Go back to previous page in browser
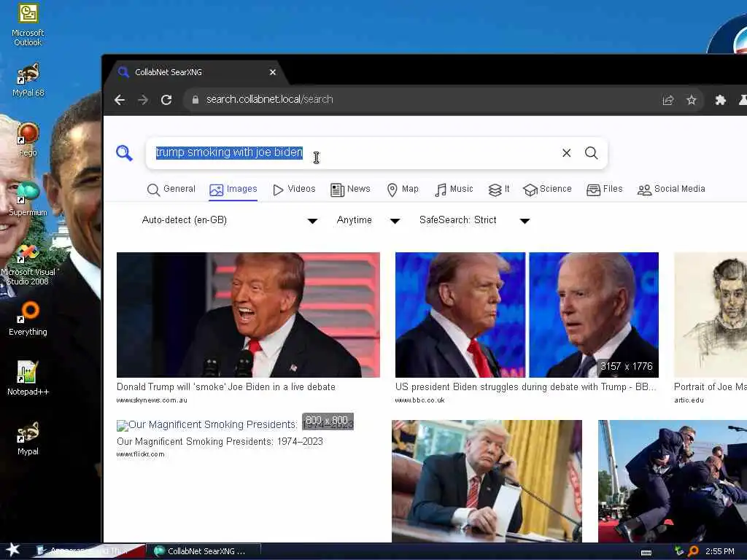 120,99
